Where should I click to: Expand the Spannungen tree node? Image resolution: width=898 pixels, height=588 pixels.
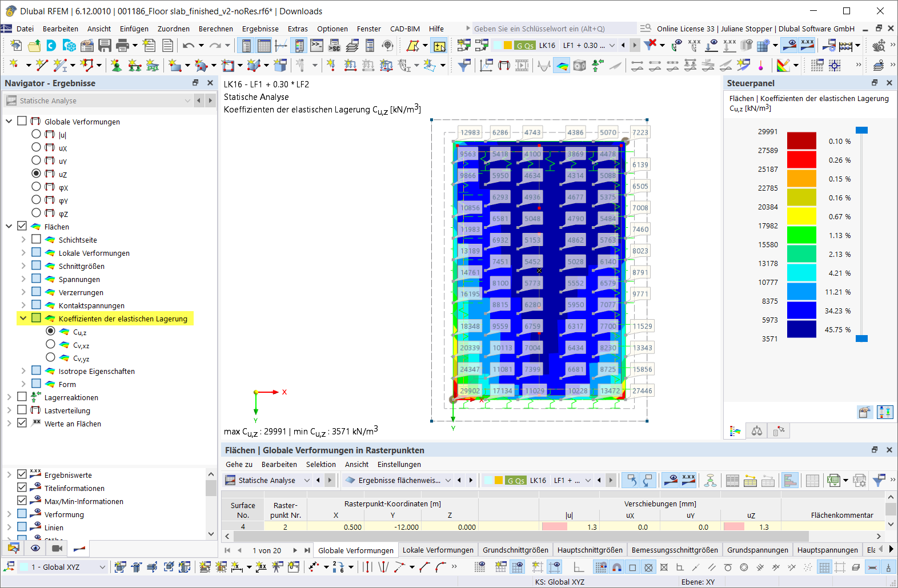(23, 279)
